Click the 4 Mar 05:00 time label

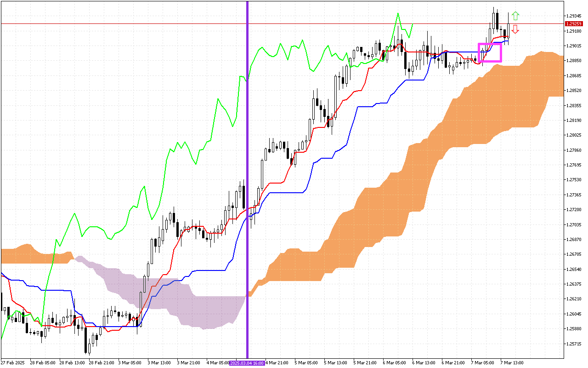218,363
